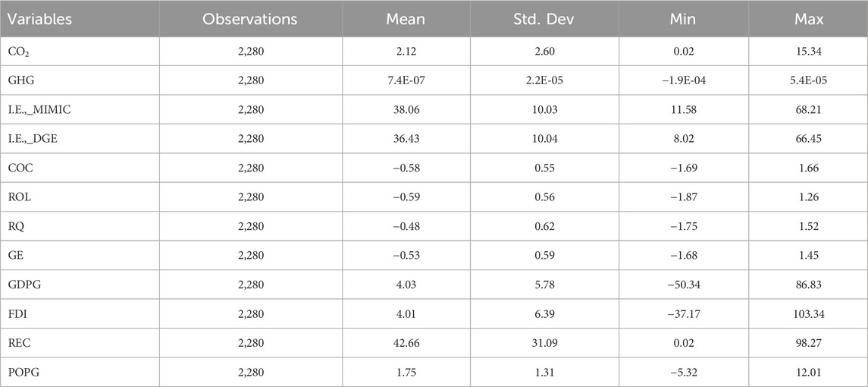Image resolution: width=868 pixels, height=387 pixels.
Task: Click the CO₂ max value 15.34
Action: point(808,52)
